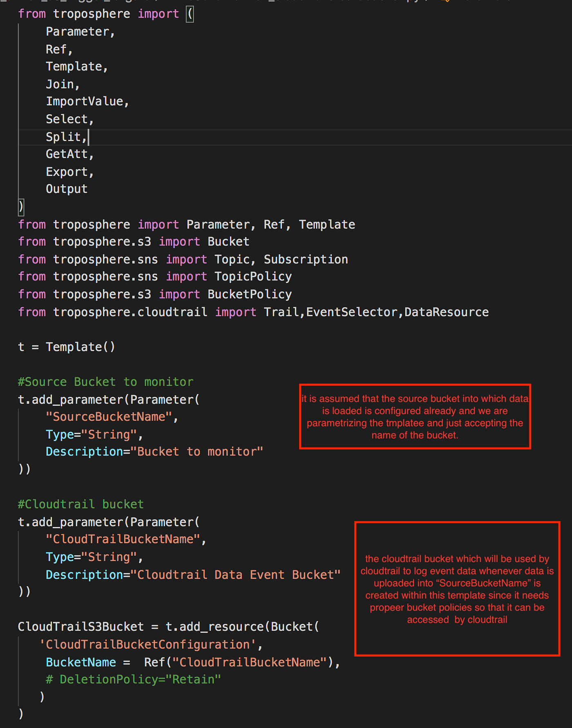Viewport: 572px width, 728px height.
Task: Place cursor on the 'Split,' import line
Action: pyautogui.click(x=67, y=137)
